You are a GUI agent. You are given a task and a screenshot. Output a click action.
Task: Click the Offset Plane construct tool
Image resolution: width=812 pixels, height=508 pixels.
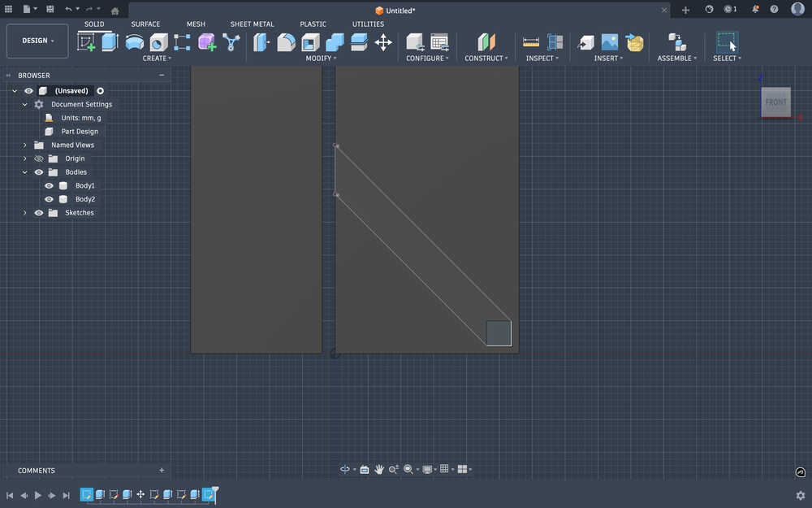coord(486,42)
